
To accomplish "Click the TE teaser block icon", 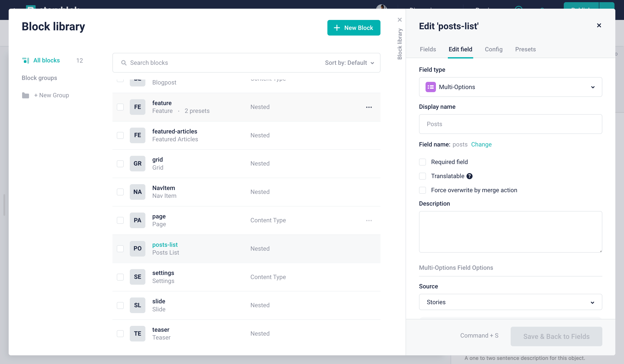I will tap(137, 333).
